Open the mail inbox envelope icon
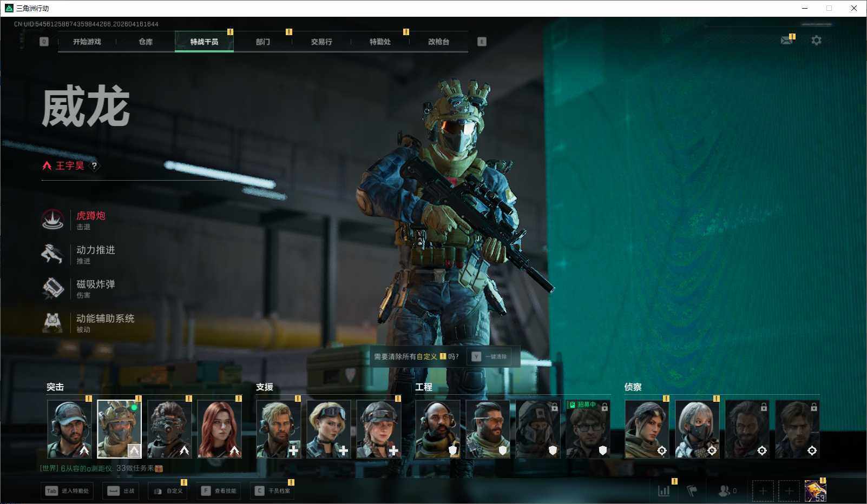Image resolution: width=867 pixels, height=504 pixels. [x=786, y=41]
